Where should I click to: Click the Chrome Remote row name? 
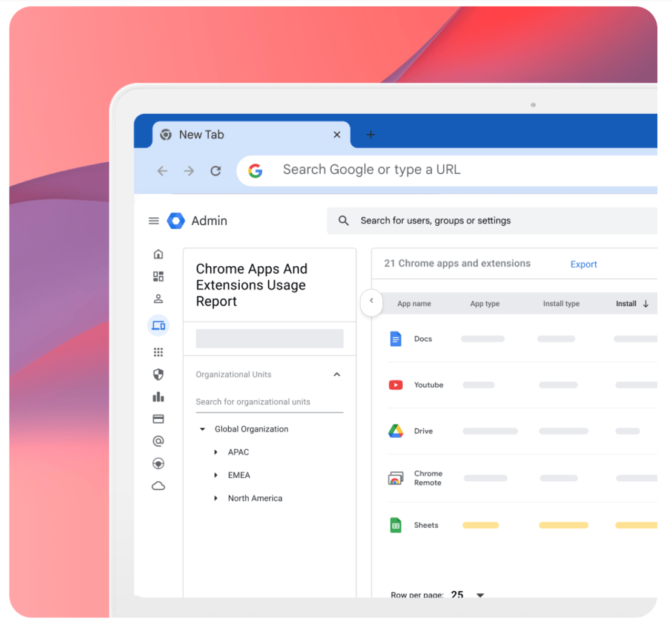[x=428, y=478]
